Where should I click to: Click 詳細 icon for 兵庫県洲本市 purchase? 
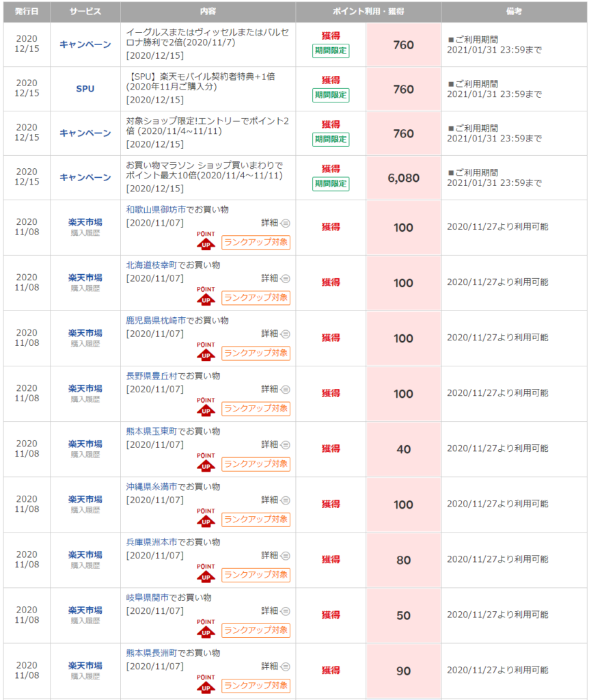pyautogui.click(x=286, y=555)
